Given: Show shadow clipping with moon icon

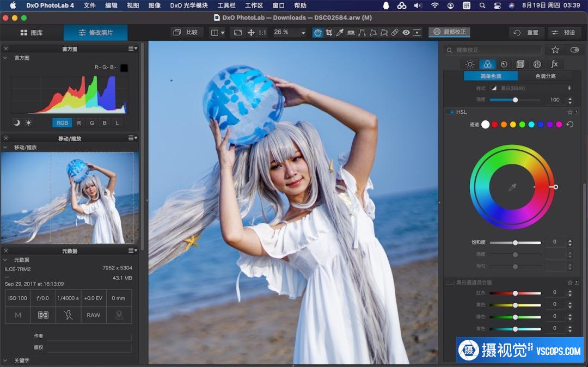Looking at the screenshot, I should (x=17, y=123).
